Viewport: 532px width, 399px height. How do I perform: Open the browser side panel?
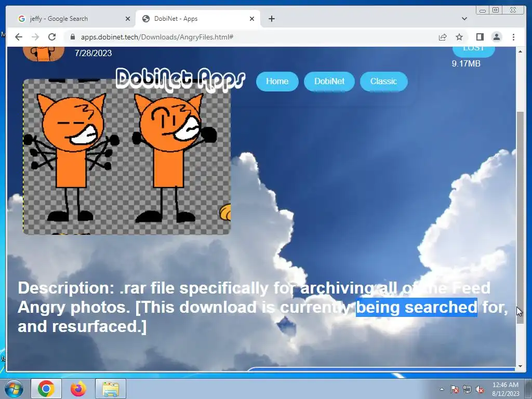coord(480,37)
